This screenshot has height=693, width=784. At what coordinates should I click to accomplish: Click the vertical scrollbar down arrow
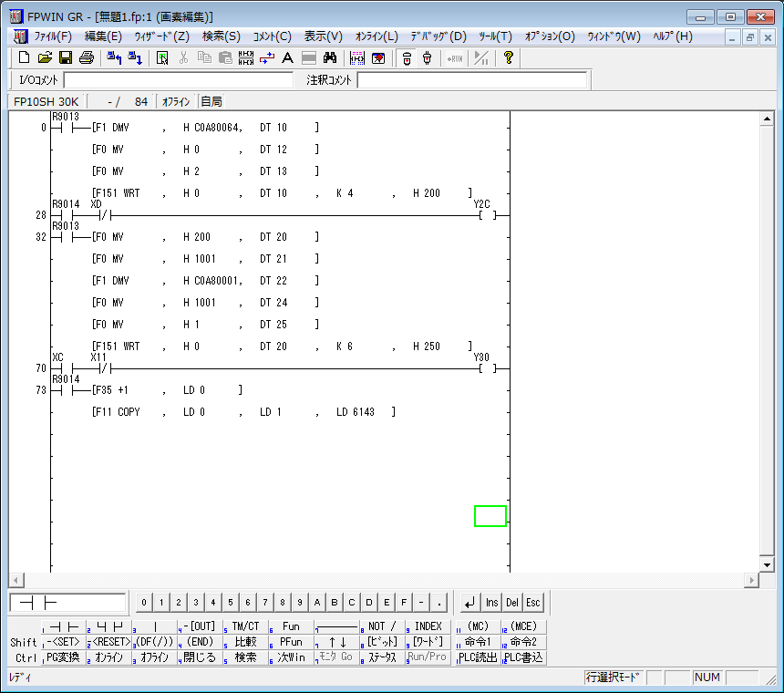tap(767, 565)
